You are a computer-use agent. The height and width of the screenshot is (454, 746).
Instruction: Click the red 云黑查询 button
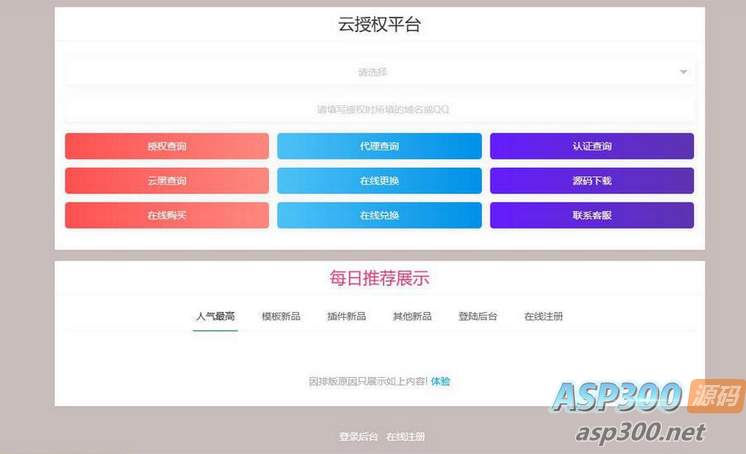pyautogui.click(x=167, y=181)
